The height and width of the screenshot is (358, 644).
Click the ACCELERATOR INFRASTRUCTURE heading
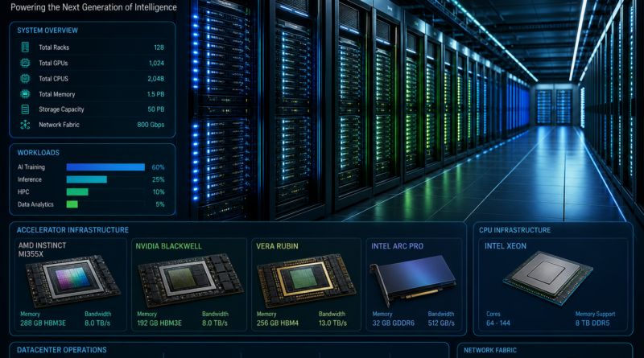72,230
